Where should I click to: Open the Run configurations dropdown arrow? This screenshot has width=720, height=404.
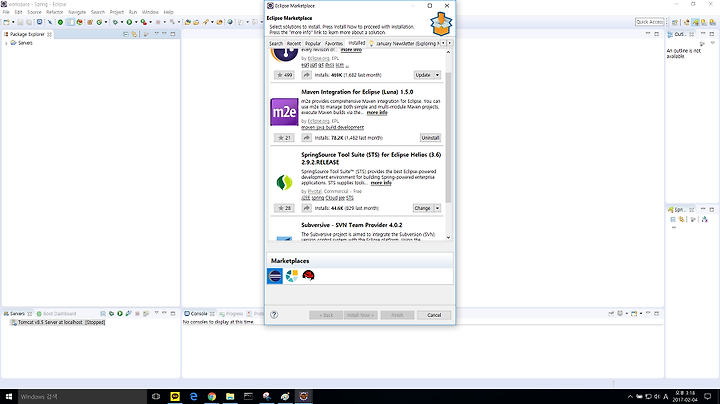coord(136,22)
